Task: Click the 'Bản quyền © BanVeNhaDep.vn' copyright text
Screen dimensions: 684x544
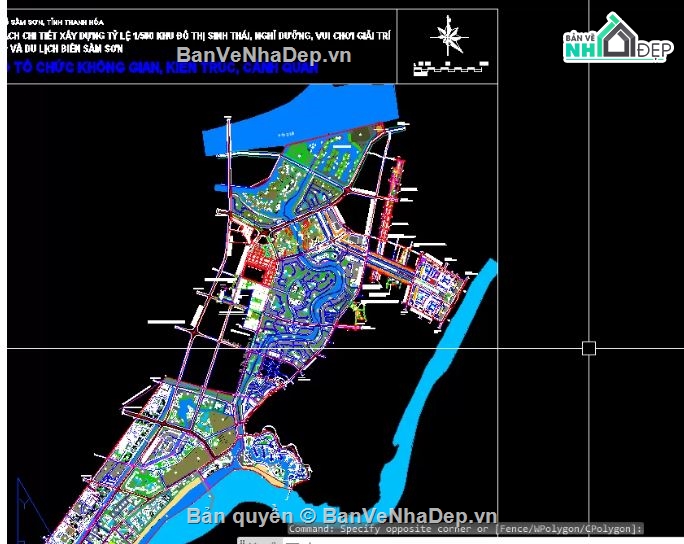Action: pyautogui.click(x=342, y=514)
